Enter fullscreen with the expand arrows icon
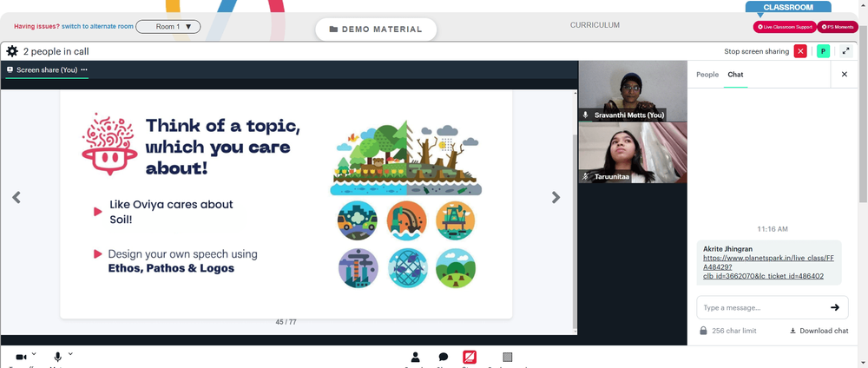 click(x=845, y=51)
